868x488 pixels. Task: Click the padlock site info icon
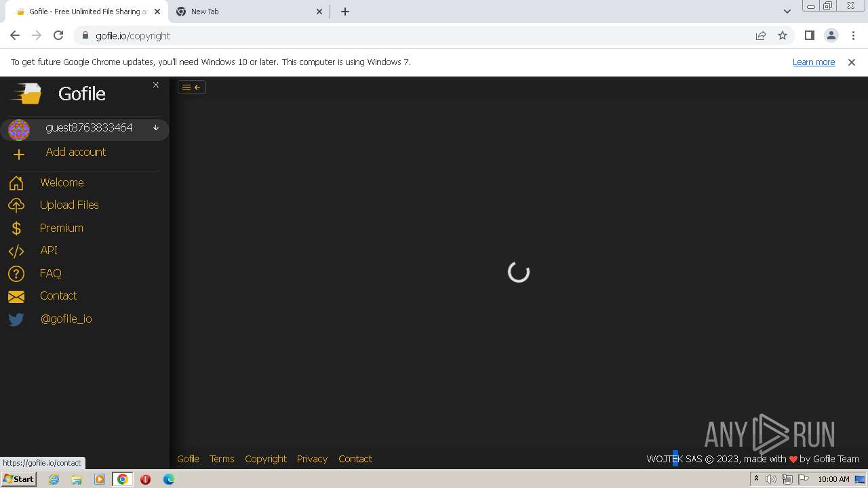85,35
